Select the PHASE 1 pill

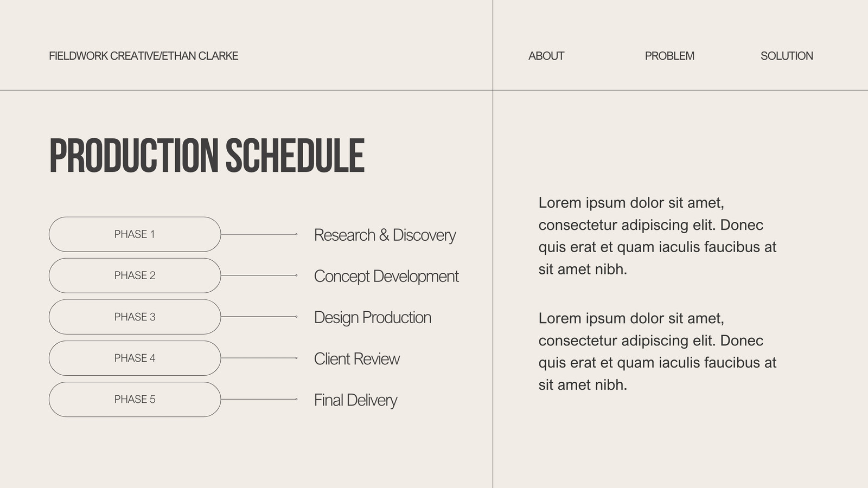pyautogui.click(x=135, y=234)
